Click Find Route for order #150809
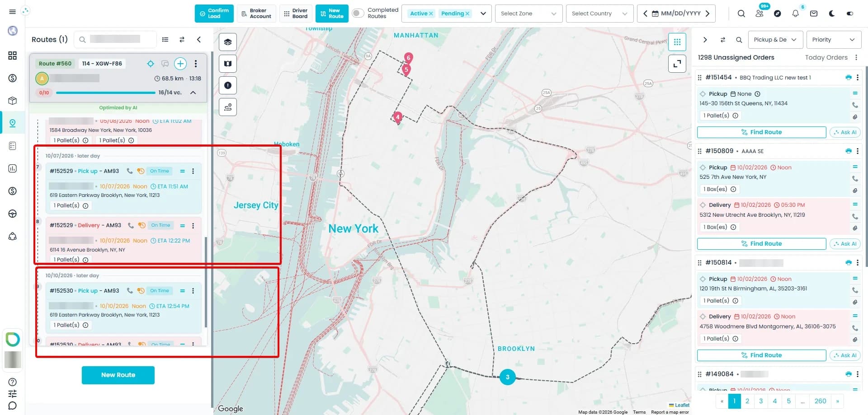The height and width of the screenshot is (415, 868). click(x=761, y=244)
